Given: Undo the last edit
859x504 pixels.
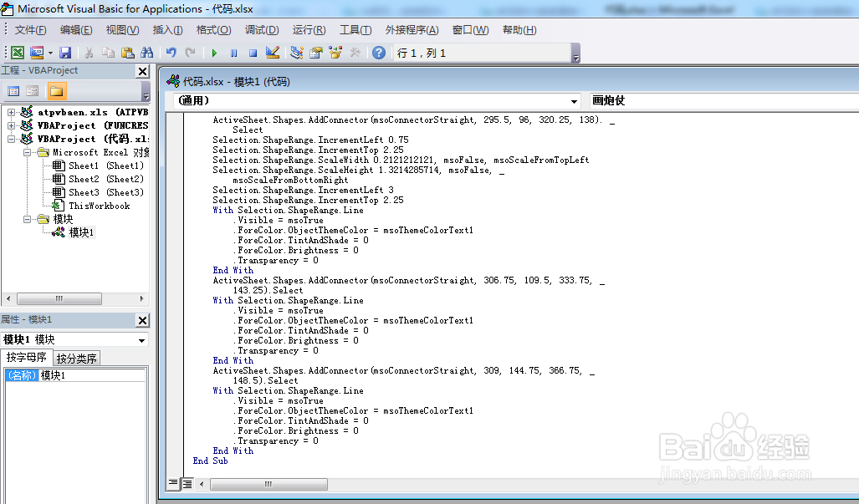Looking at the screenshot, I should tap(171, 53).
